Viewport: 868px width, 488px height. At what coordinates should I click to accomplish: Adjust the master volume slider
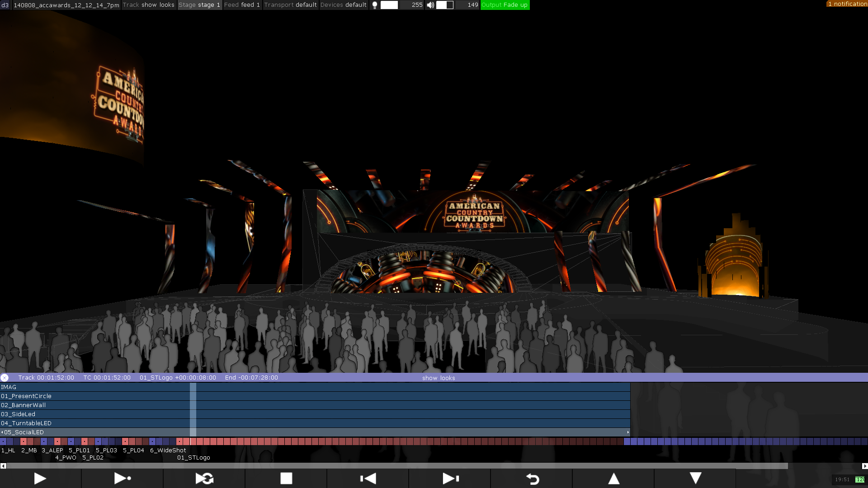point(445,5)
